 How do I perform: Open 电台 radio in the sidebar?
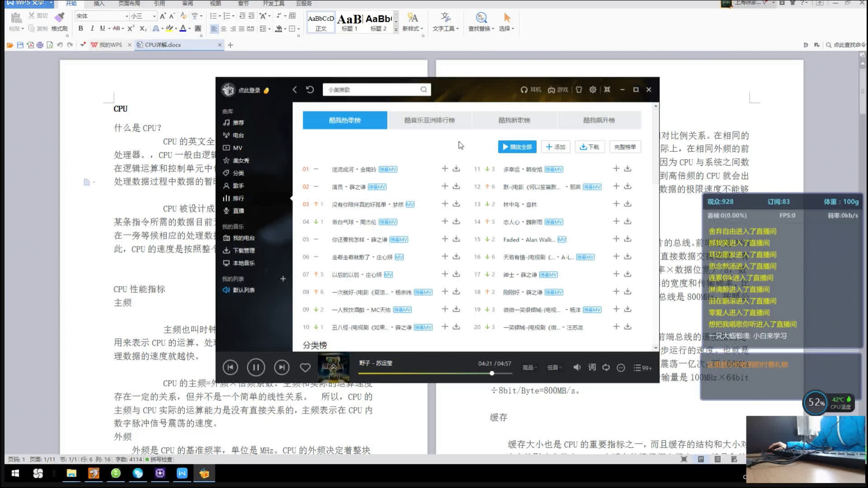point(234,135)
